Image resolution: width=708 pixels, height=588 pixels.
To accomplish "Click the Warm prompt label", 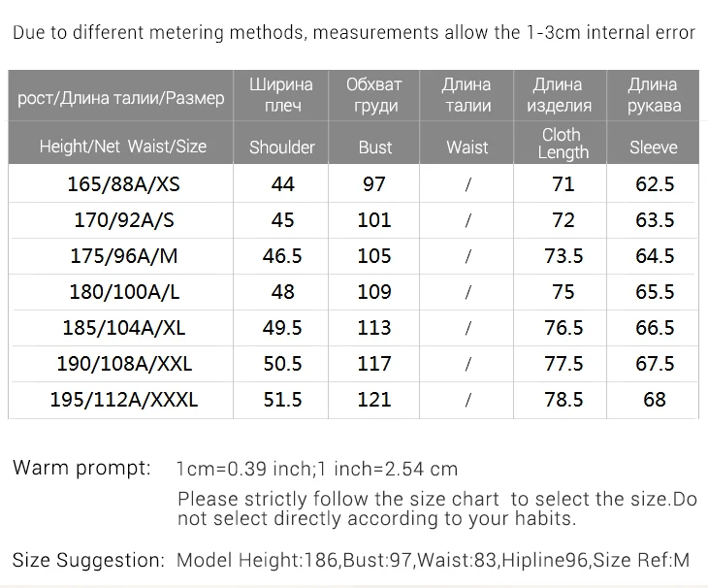I will [81, 468].
